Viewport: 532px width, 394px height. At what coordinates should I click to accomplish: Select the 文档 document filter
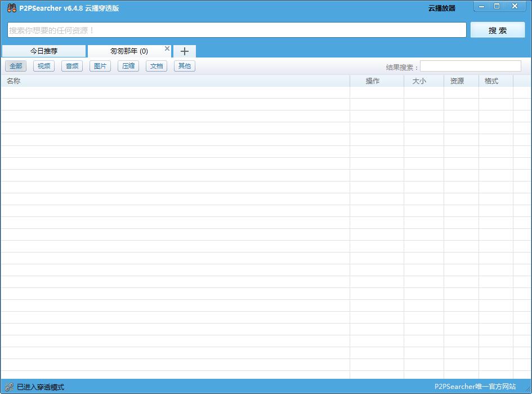pos(156,66)
